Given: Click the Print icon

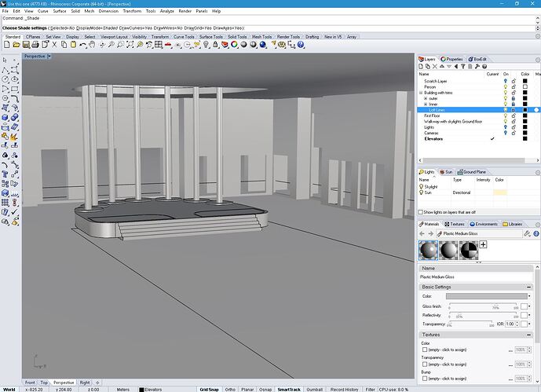Looking at the screenshot, I should (35, 45).
